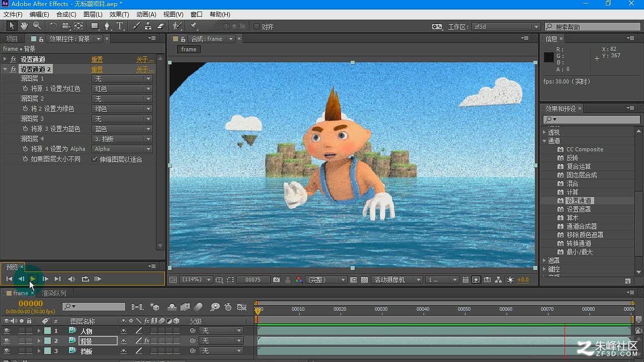Viewport: 644px width, 362px height.
Task: Toggle the 对齐 snapping checkbox
Action: [257, 27]
